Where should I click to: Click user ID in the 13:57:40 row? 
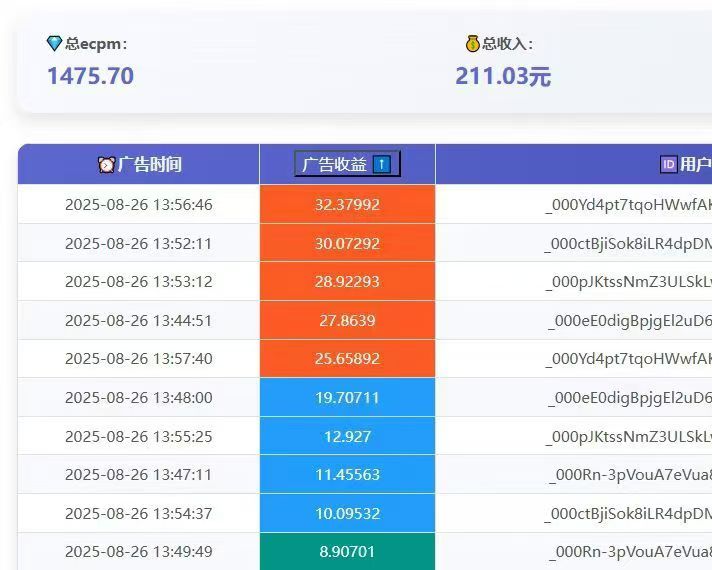point(628,359)
